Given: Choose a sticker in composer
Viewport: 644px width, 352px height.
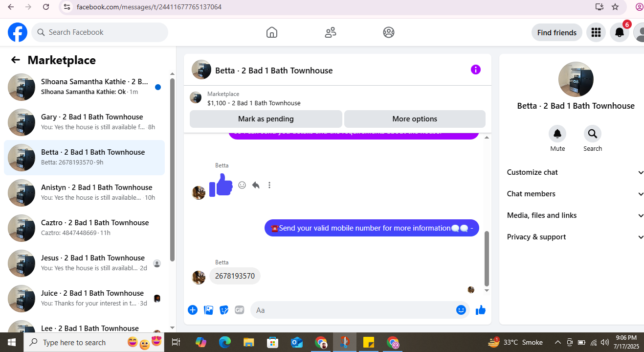Looking at the screenshot, I should click(224, 310).
